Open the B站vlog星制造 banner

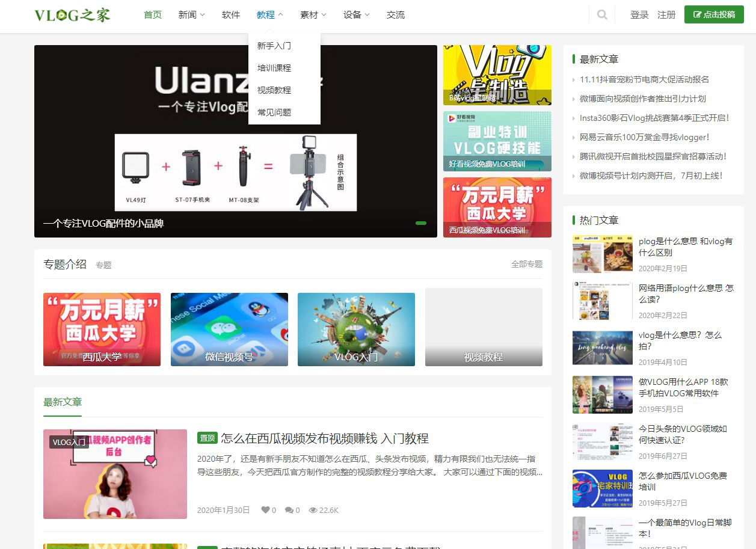(497, 75)
